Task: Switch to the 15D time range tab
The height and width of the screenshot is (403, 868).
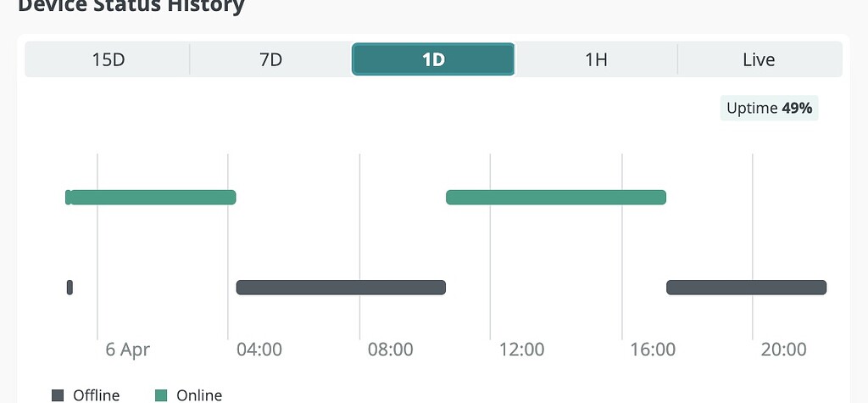Action: click(x=108, y=59)
